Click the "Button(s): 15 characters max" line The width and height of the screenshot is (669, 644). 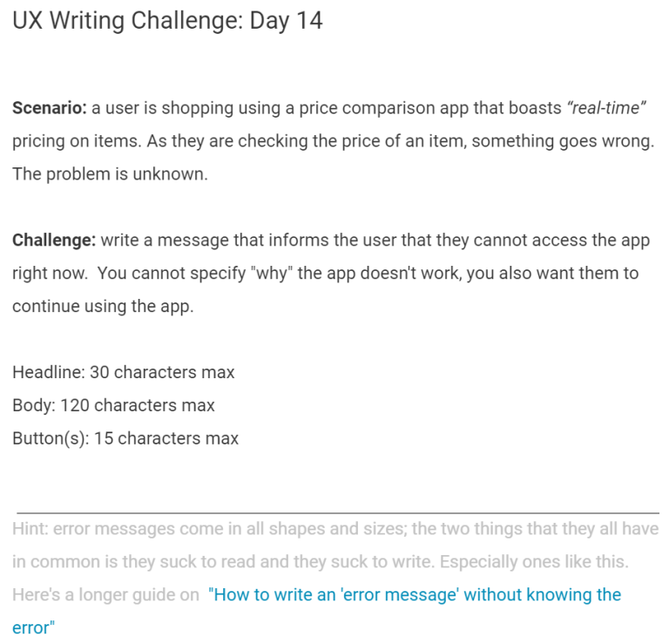pos(125,438)
